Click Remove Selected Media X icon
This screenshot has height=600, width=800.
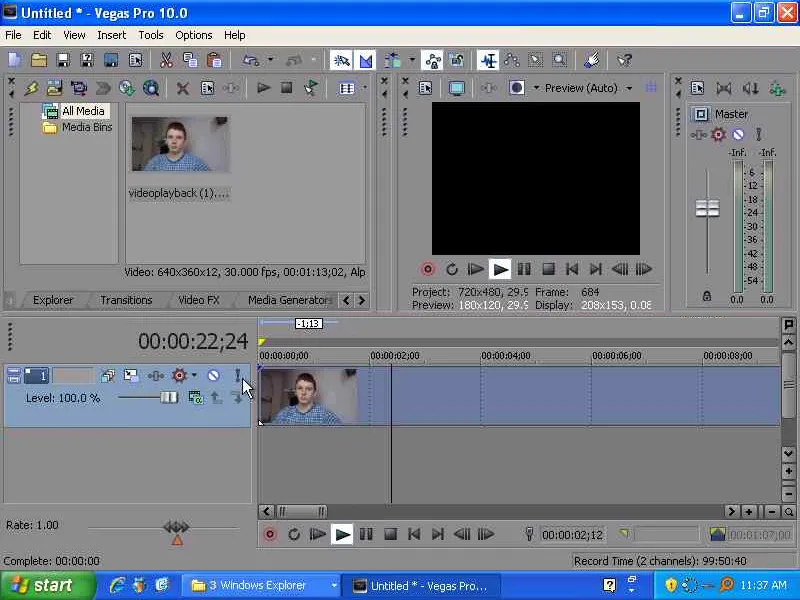point(183,88)
